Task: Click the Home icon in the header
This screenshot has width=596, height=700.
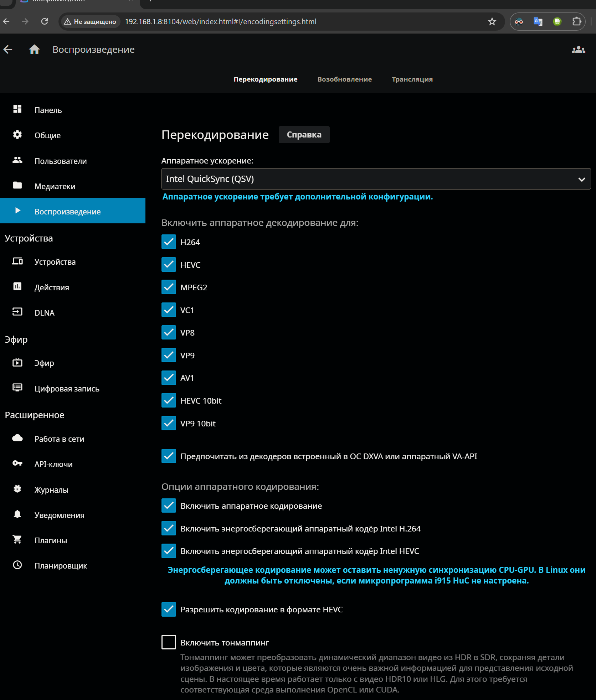Action: pyautogui.click(x=34, y=50)
